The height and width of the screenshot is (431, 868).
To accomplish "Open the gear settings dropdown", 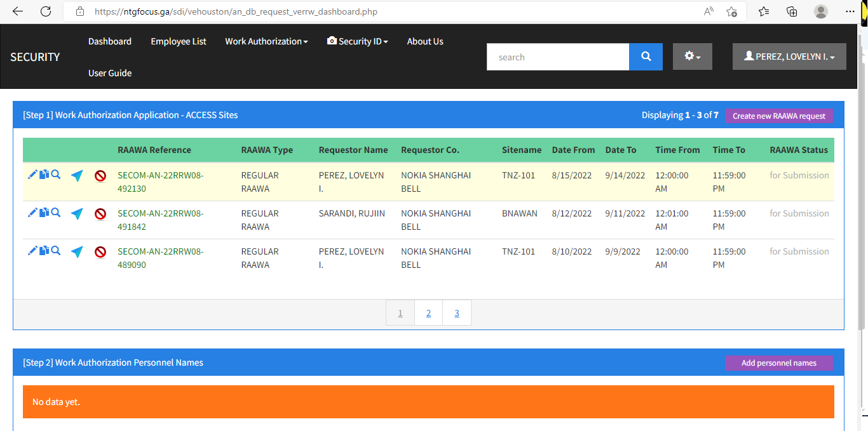I will coord(693,56).
